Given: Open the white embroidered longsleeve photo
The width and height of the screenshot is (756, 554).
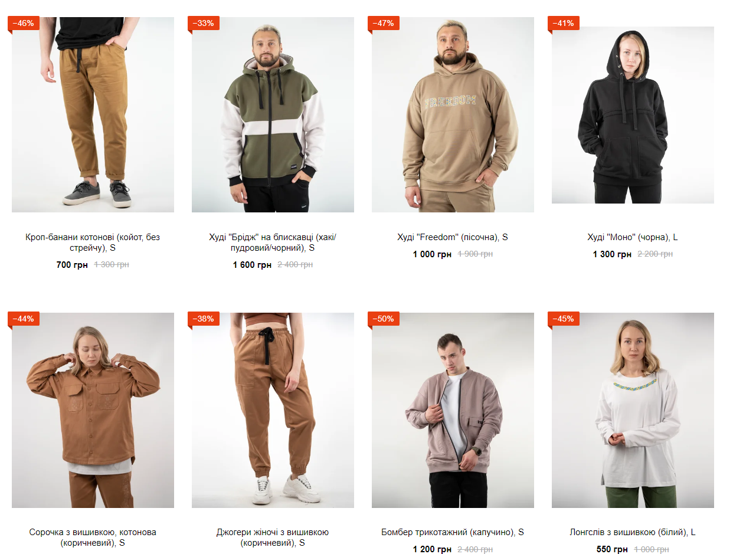Looking at the screenshot, I should click(x=633, y=410).
